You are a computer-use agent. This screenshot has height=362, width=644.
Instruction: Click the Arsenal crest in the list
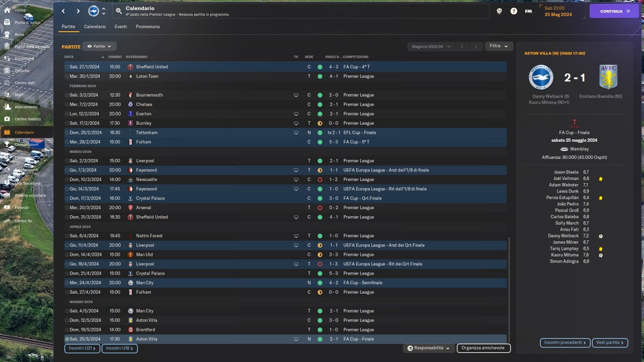(x=130, y=208)
